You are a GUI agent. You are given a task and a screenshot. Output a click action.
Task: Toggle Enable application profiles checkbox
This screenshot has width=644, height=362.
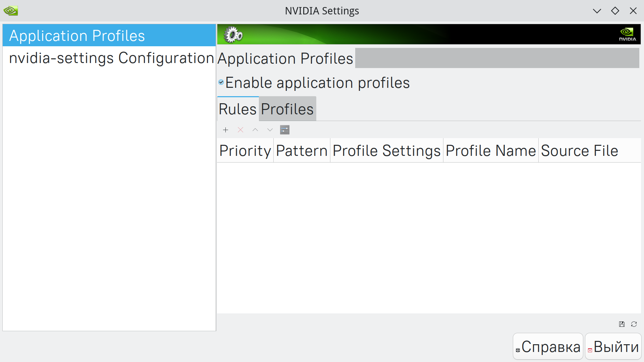[x=221, y=82]
